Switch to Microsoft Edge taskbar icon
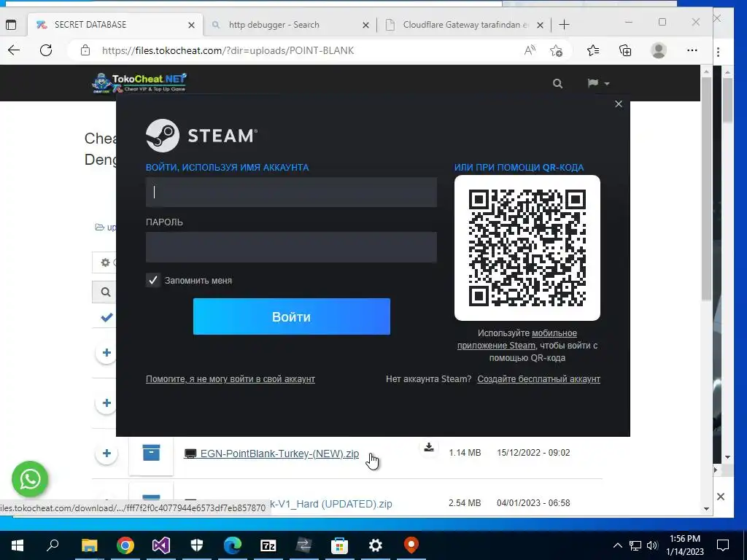 click(x=233, y=545)
